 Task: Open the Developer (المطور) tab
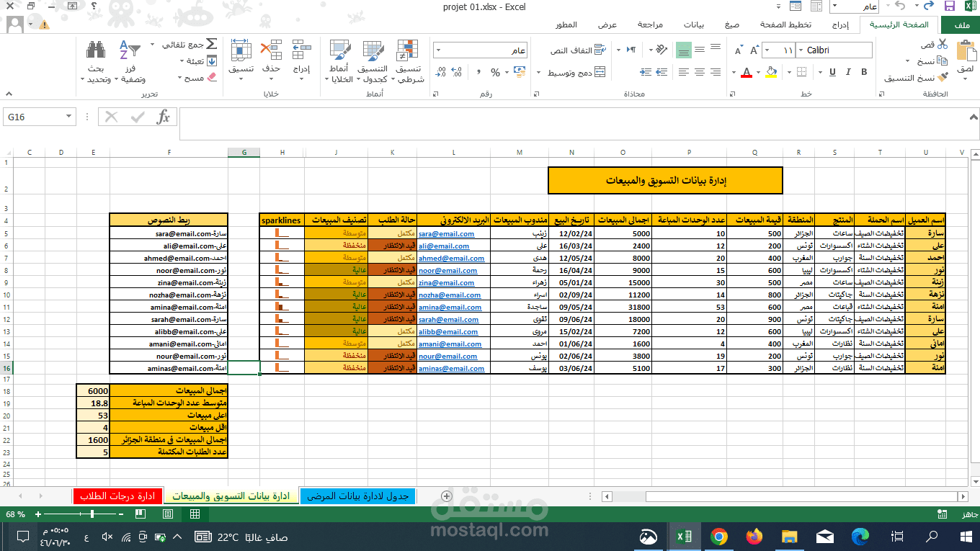point(566,24)
